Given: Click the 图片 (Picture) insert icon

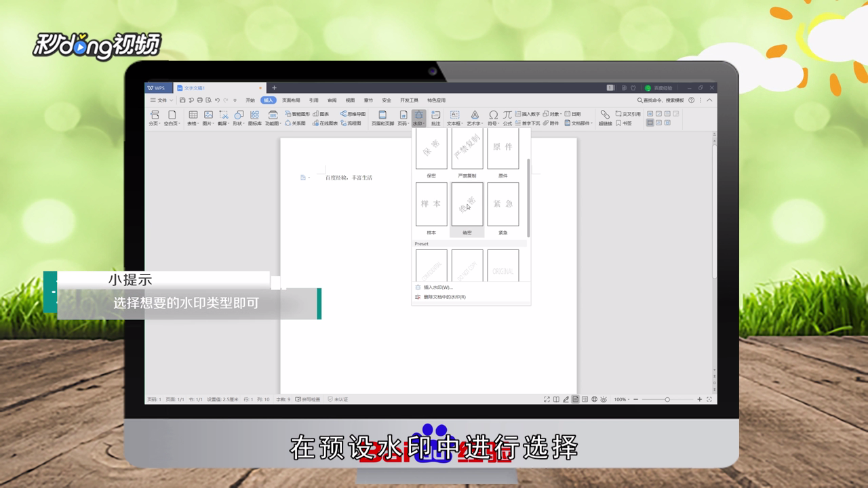Looking at the screenshot, I should (208, 115).
